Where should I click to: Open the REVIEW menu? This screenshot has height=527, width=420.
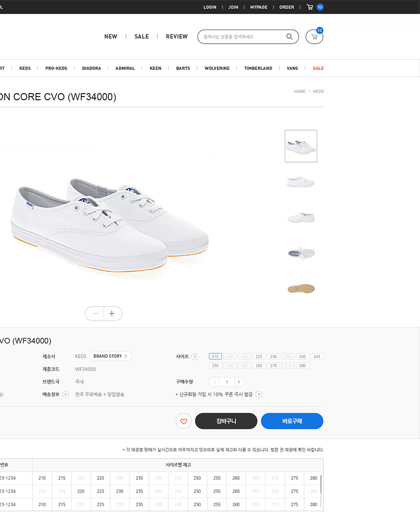pos(177,37)
